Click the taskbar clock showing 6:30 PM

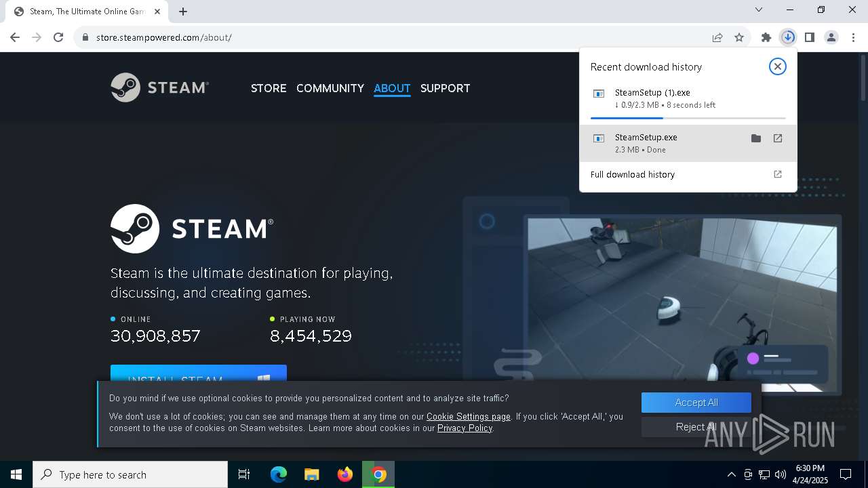[810, 474]
